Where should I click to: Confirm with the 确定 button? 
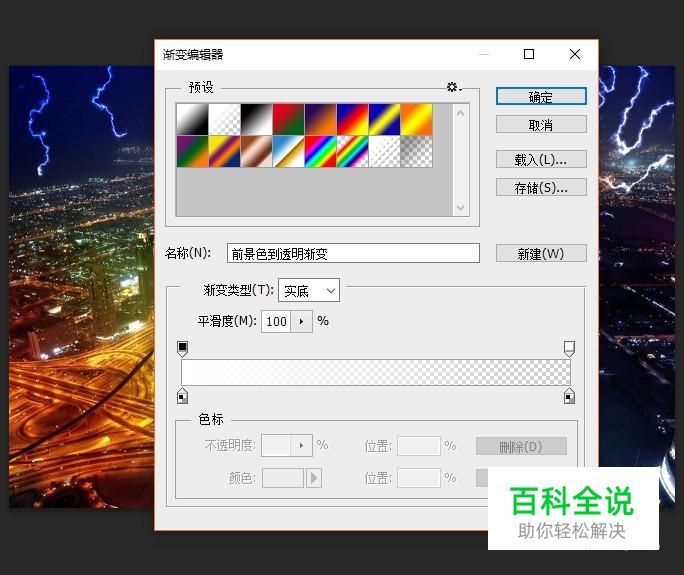(x=541, y=96)
